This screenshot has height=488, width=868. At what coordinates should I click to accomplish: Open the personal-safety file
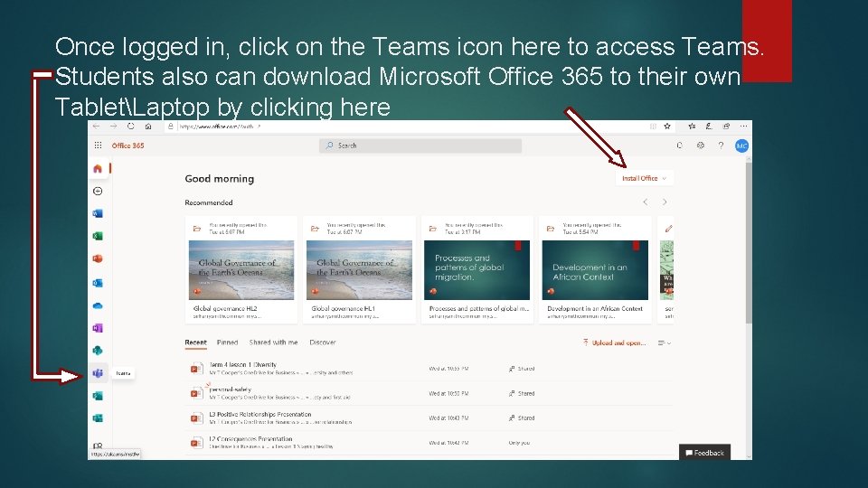pos(230,389)
